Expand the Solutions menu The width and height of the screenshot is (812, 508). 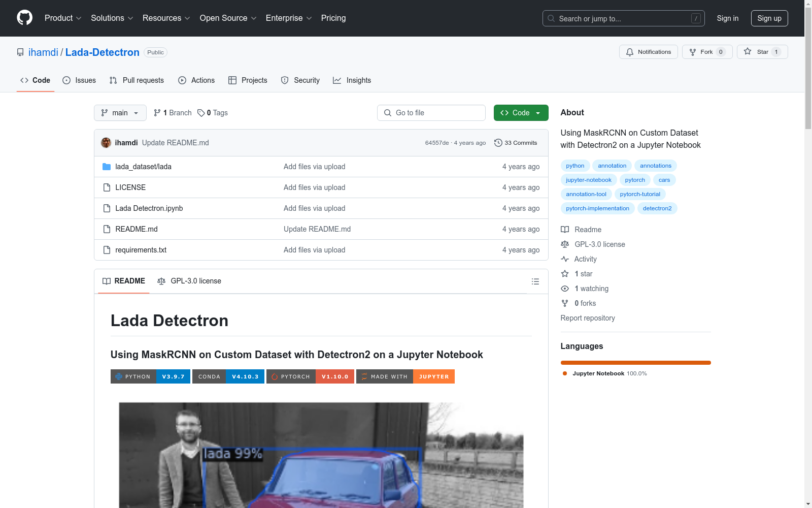(x=112, y=18)
